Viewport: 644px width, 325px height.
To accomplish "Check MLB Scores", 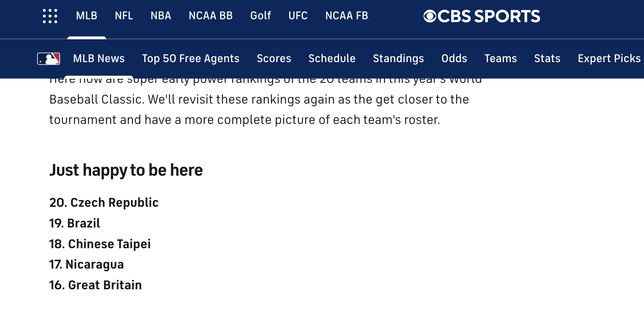I will (274, 59).
